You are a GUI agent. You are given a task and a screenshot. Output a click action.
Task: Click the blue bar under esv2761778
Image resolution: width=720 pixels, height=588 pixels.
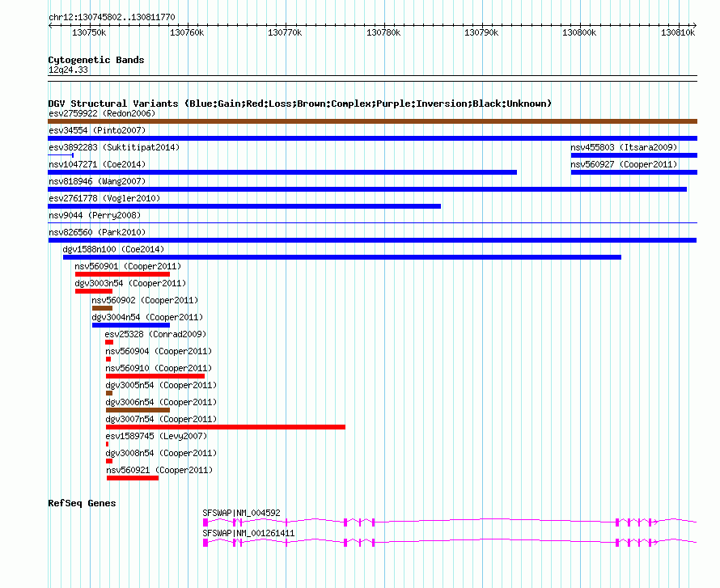[244, 206]
